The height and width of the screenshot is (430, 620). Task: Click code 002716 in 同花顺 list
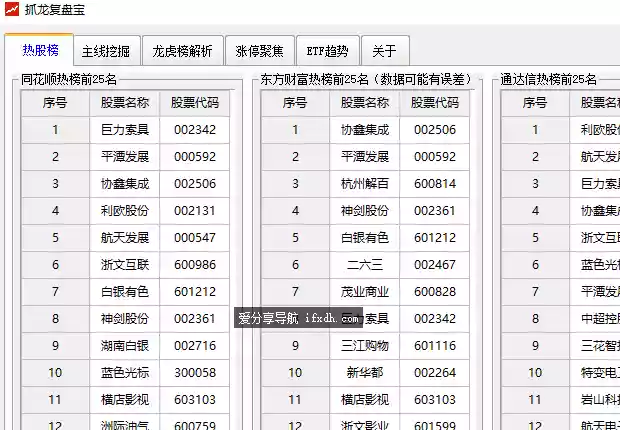[x=195, y=345]
